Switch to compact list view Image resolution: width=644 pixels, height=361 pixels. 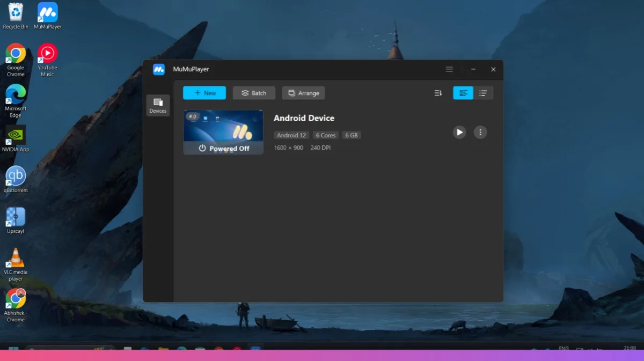(483, 93)
